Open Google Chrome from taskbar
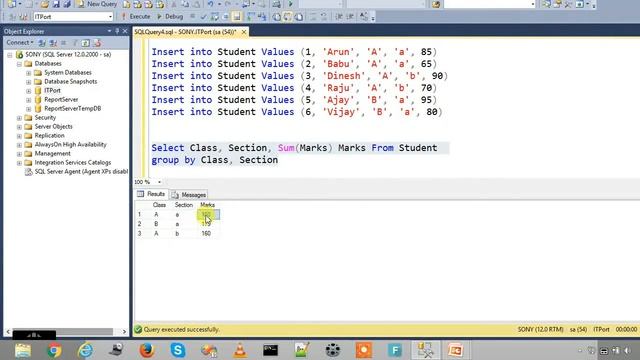Image resolution: width=640 pixels, height=360 pixels. 54,350
